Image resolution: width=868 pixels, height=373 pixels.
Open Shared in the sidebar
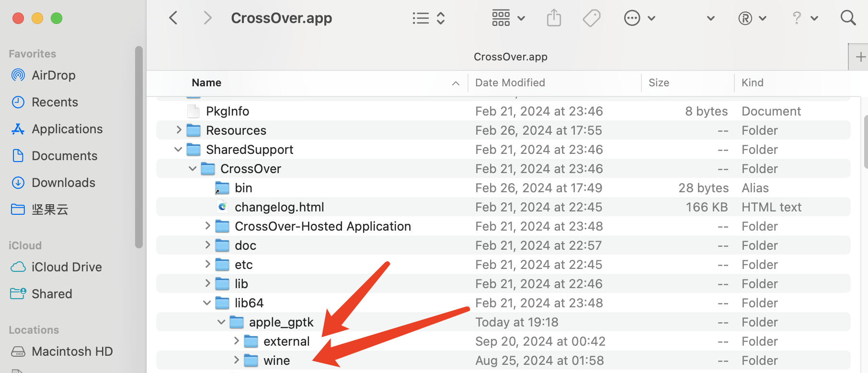click(x=52, y=294)
